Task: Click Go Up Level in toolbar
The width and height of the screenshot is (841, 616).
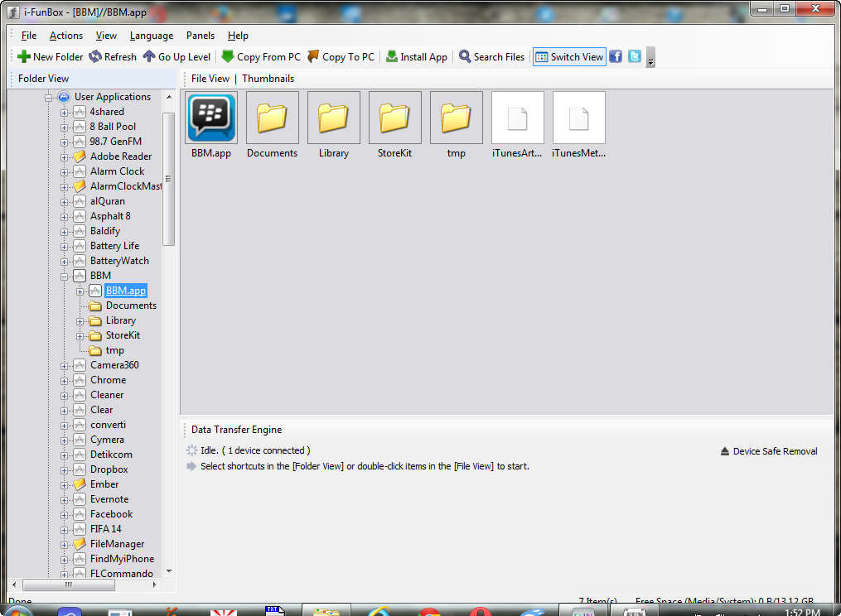Action: (x=177, y=57)
